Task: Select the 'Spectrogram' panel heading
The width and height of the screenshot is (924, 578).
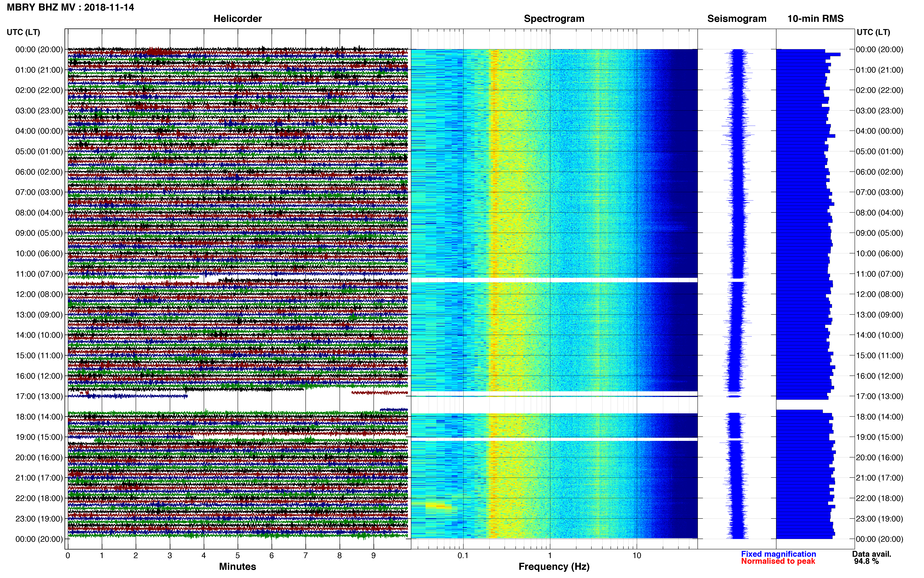Action: [x=554, y=19]
